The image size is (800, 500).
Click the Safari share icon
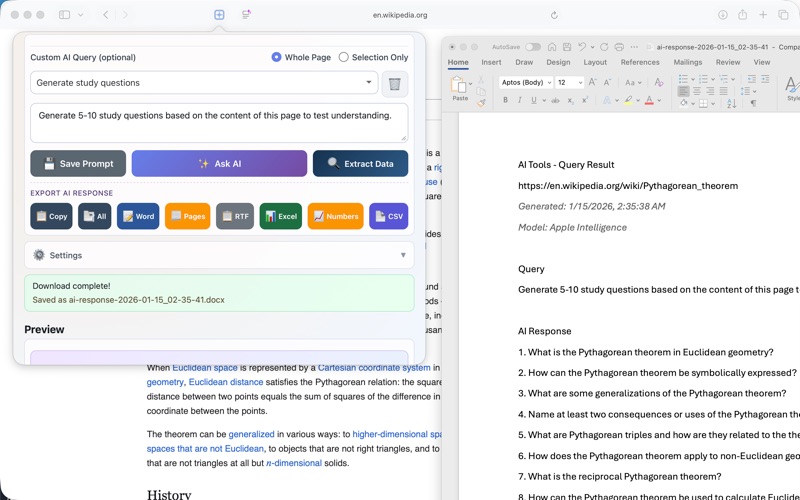tap(742, 15)
